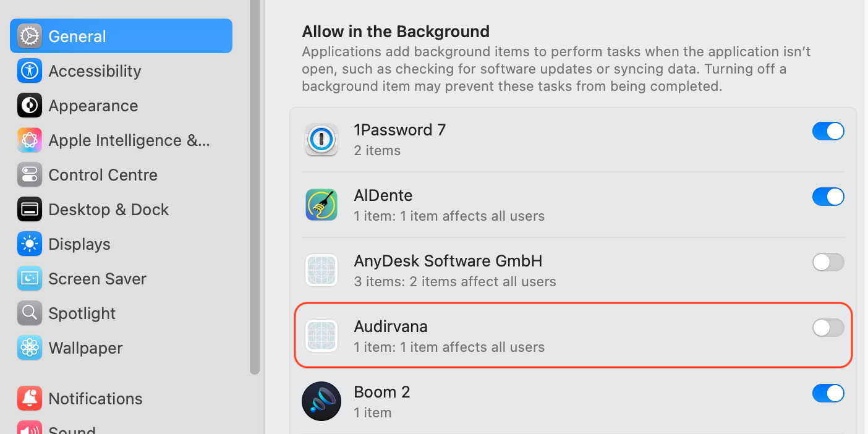
Task: Click the Appearance icon in sidebar
Action: (29, 106)
